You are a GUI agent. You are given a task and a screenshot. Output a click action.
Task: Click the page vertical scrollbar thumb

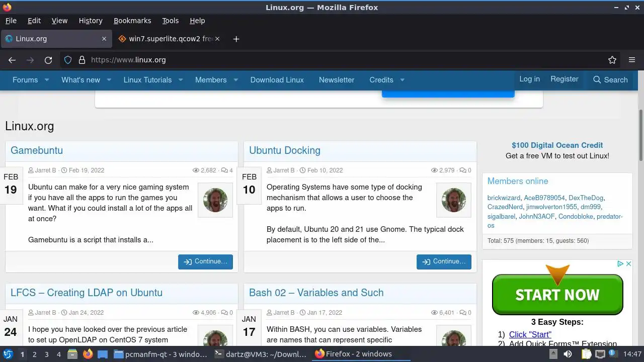click(641, 136)
